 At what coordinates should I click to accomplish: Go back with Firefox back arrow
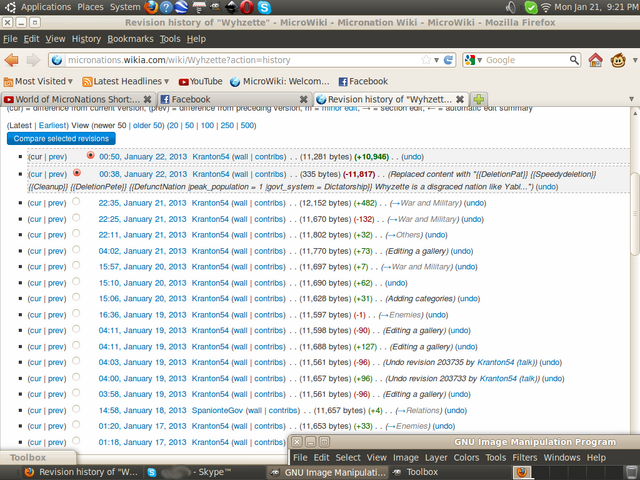[12, 60]
